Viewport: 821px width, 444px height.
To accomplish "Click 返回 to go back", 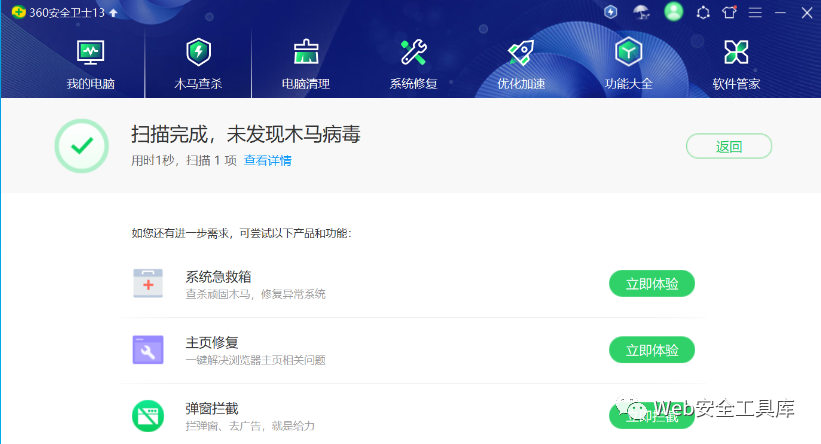I will click(729, 146).
